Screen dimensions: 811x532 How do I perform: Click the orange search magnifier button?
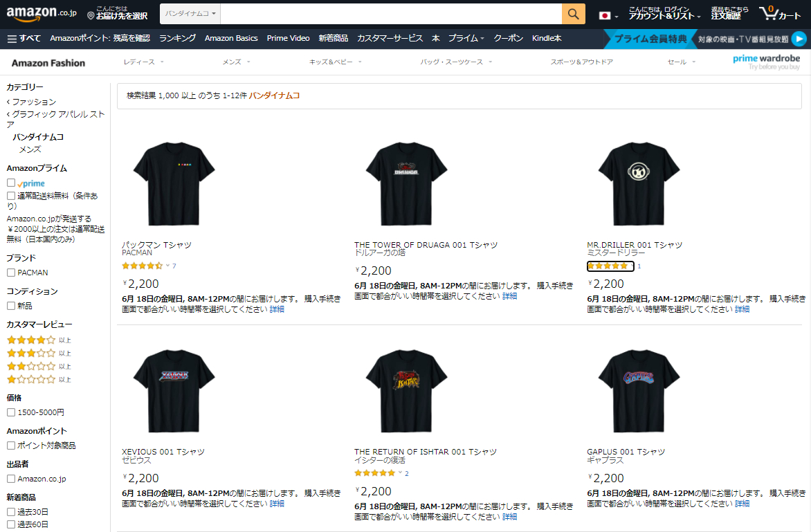click(x=573, y=14)
